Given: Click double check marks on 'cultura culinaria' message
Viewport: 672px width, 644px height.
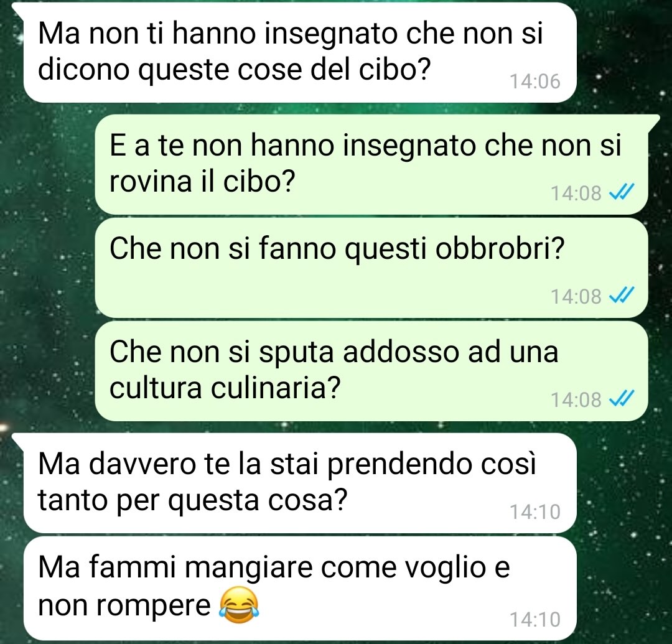Looking at the screenshot, I should pos(621,399).
